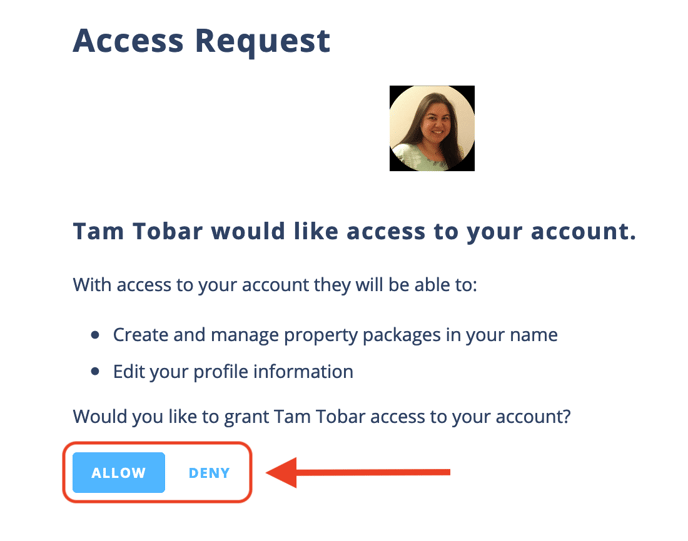Click 'With access to your account' sentence
This screenshot has width=688, height=541.
[275, 285]
